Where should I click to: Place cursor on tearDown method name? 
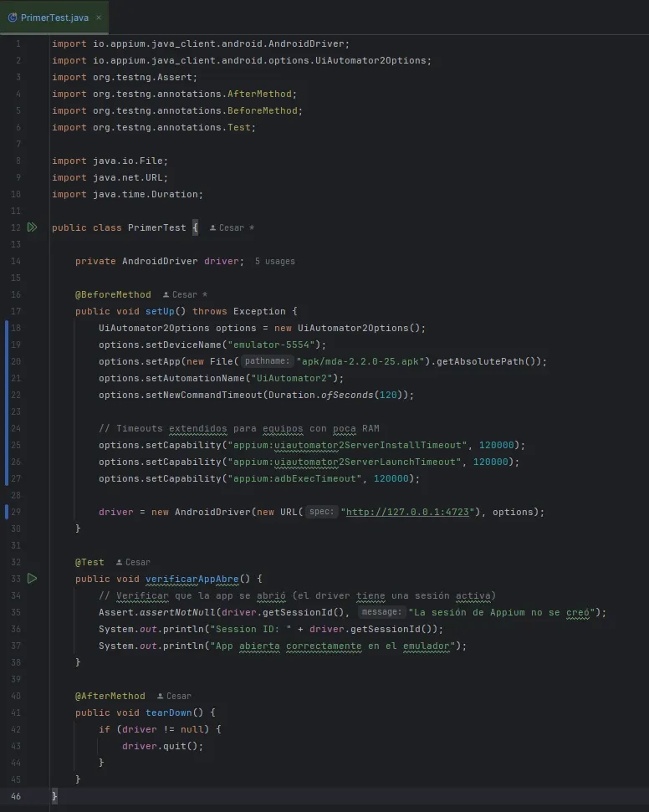point(168,712)
